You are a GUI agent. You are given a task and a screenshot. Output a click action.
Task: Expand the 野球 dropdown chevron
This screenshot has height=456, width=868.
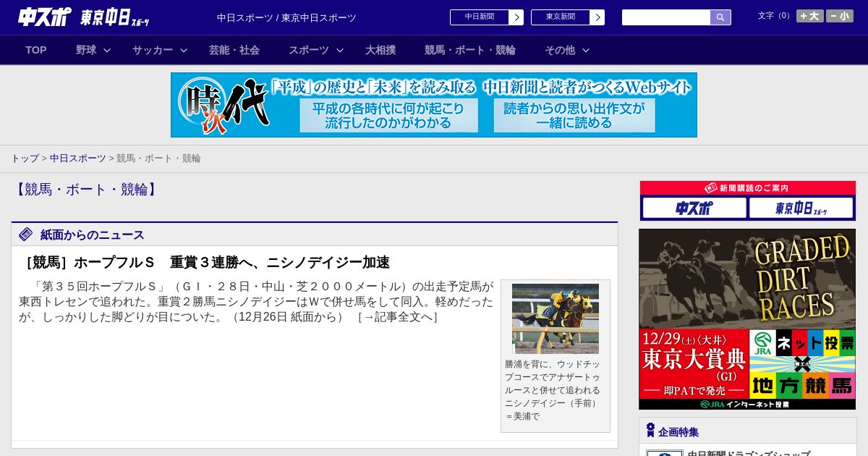tap(107, 50)
